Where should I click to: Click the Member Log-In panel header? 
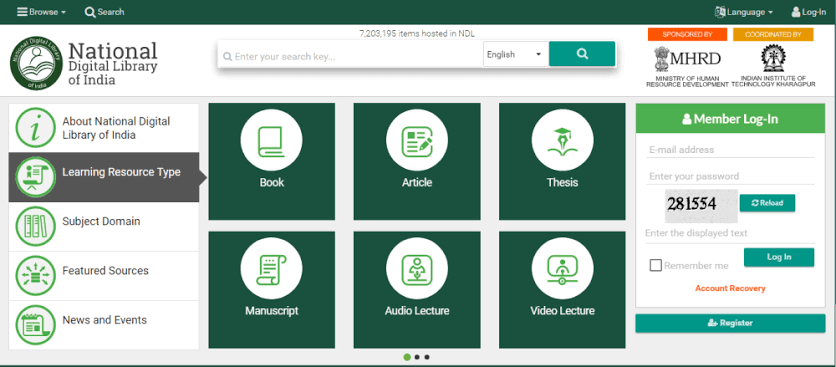[730, 118]
